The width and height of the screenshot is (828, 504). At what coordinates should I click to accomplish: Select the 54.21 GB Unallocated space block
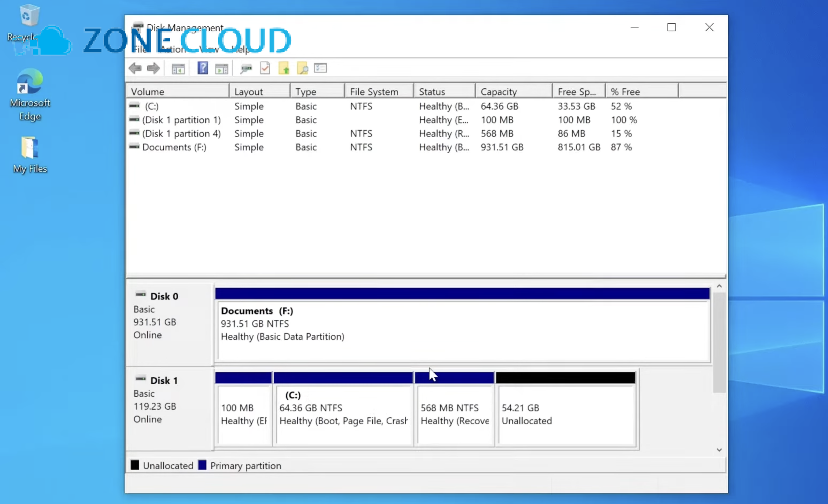coord(566,409)
